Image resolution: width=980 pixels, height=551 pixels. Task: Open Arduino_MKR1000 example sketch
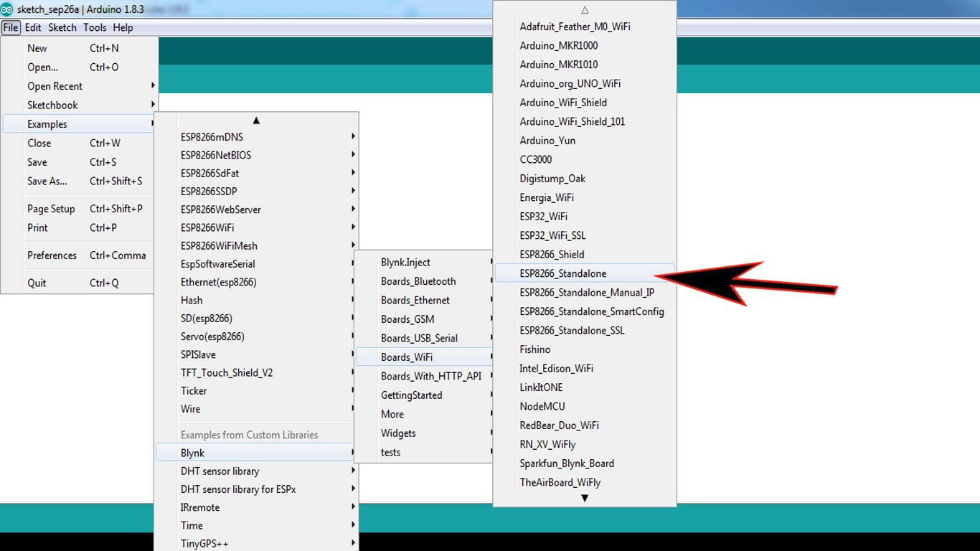point(585,45)
